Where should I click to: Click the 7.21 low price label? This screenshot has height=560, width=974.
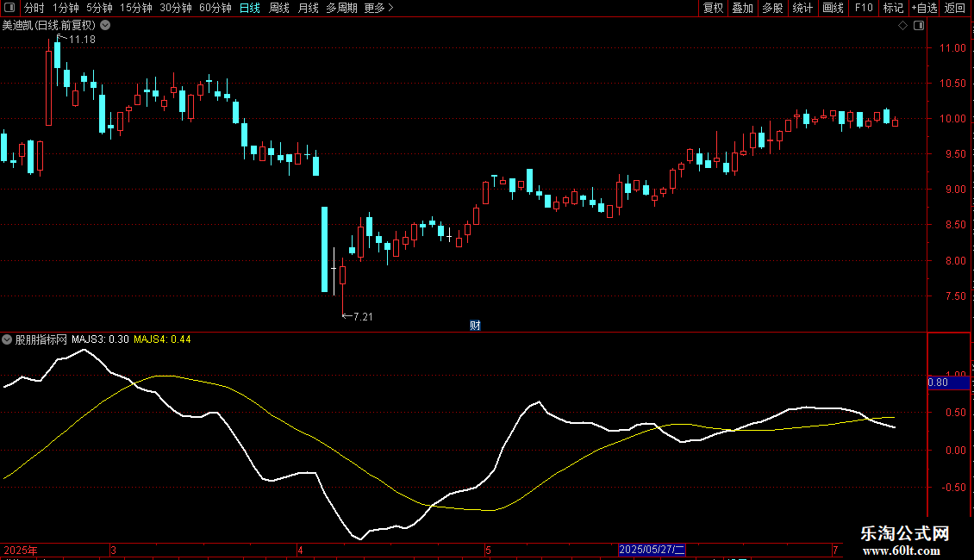point(363,317)
